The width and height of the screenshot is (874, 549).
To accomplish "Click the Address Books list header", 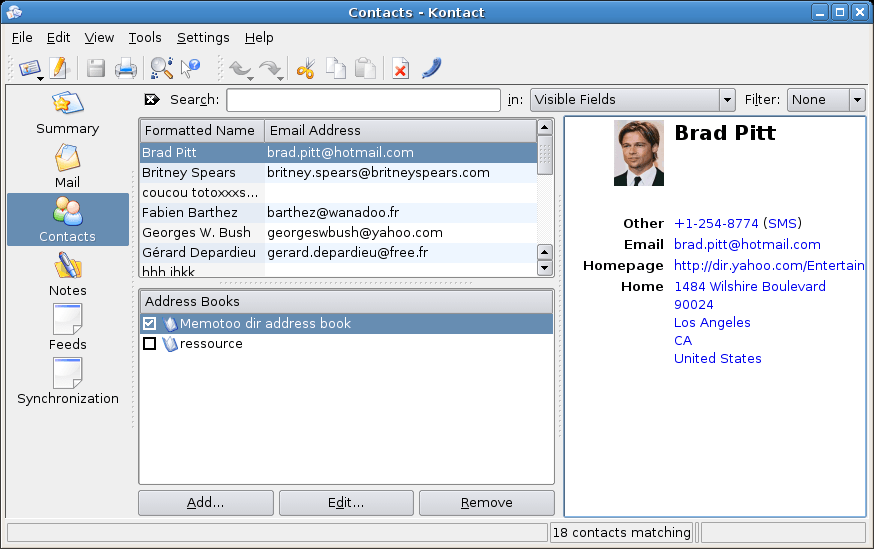I will [346, 302].
